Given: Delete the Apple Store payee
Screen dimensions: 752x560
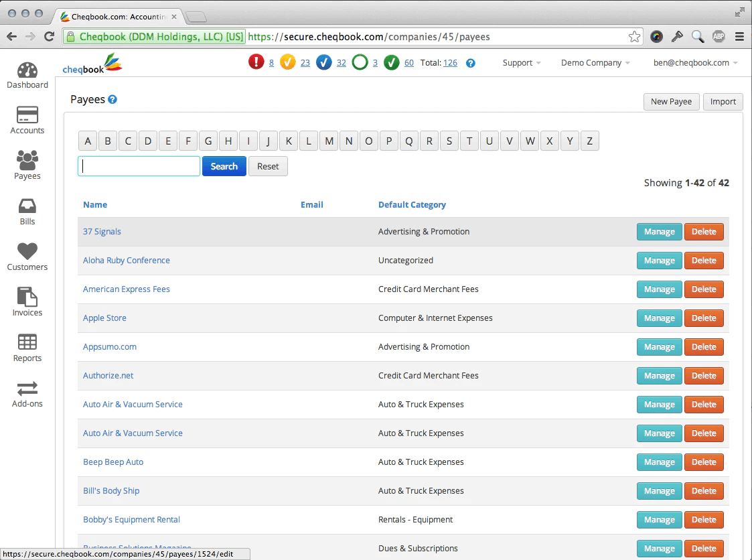Looking at the screenshot, I should 704,318.
